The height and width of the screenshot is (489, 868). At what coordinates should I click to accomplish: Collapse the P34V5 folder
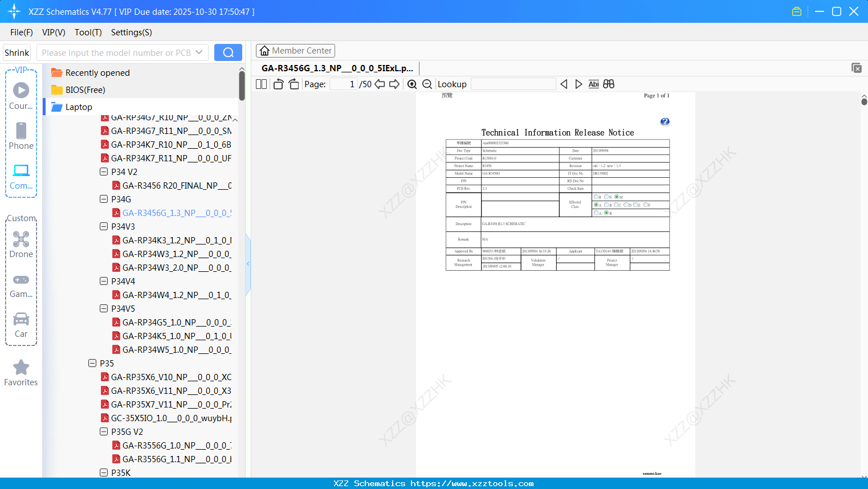[104, 308]
